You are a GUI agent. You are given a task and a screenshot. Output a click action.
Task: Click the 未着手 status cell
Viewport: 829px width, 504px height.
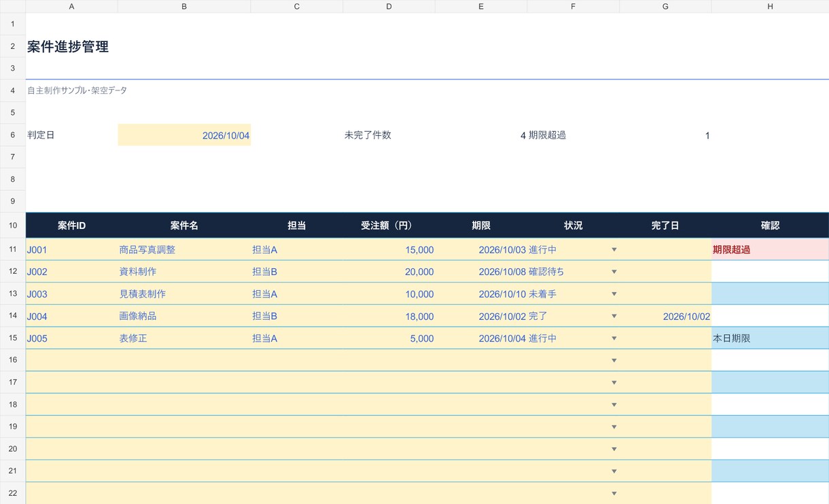574,294
